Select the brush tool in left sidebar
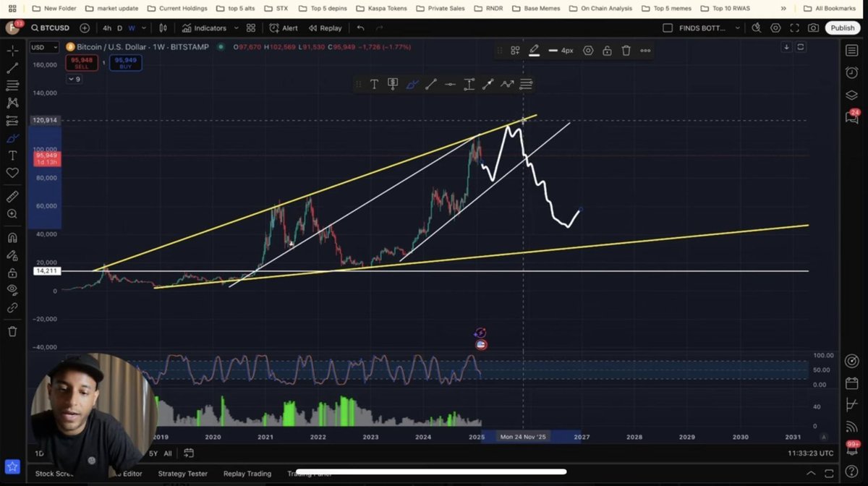The image size is (868, 486). point(12,138)
